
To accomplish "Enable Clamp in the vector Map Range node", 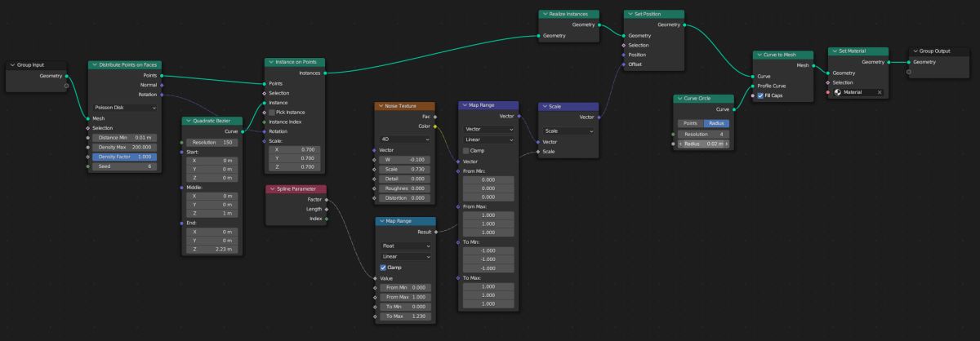I will [x=467, y=151].
